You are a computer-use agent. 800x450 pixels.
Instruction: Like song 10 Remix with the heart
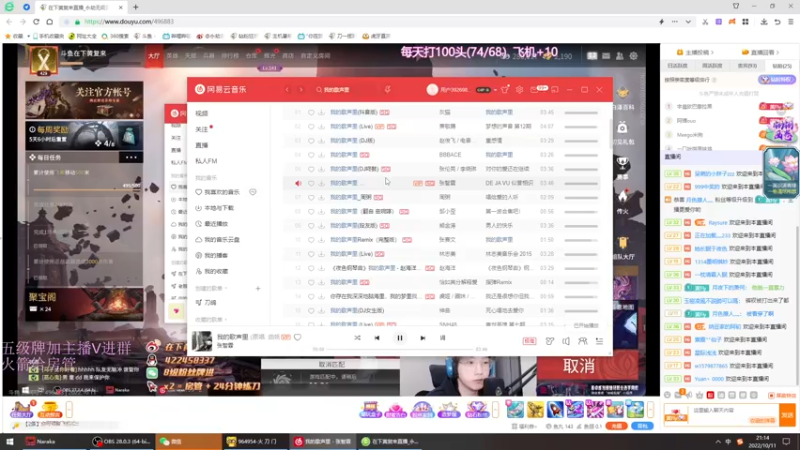click(311, 239)
